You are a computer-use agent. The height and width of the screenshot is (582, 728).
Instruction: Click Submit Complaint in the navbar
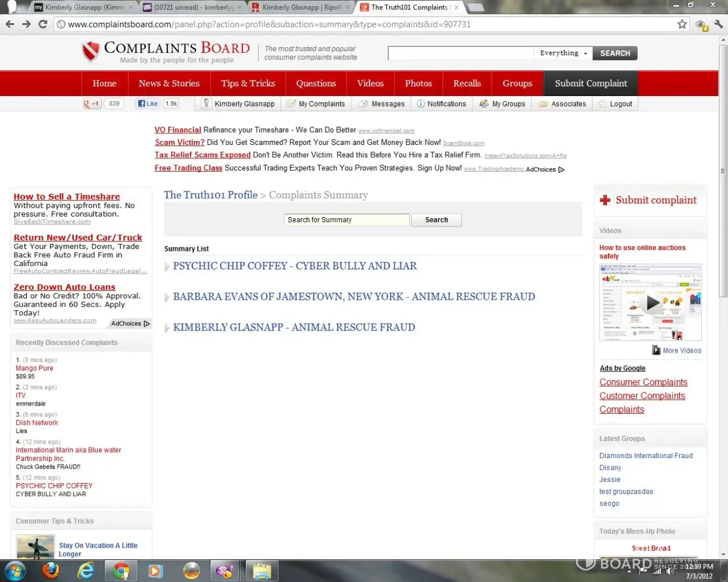tap(591, 83)
